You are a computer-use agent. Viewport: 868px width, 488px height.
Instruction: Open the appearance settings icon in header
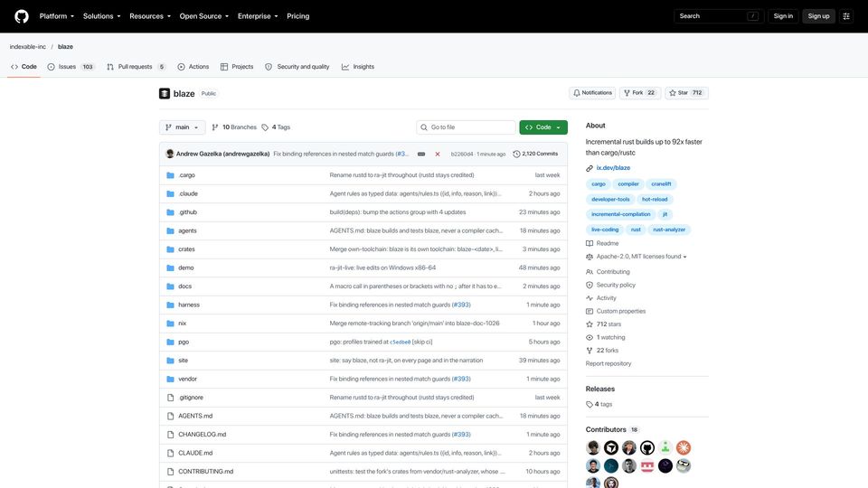846,16
